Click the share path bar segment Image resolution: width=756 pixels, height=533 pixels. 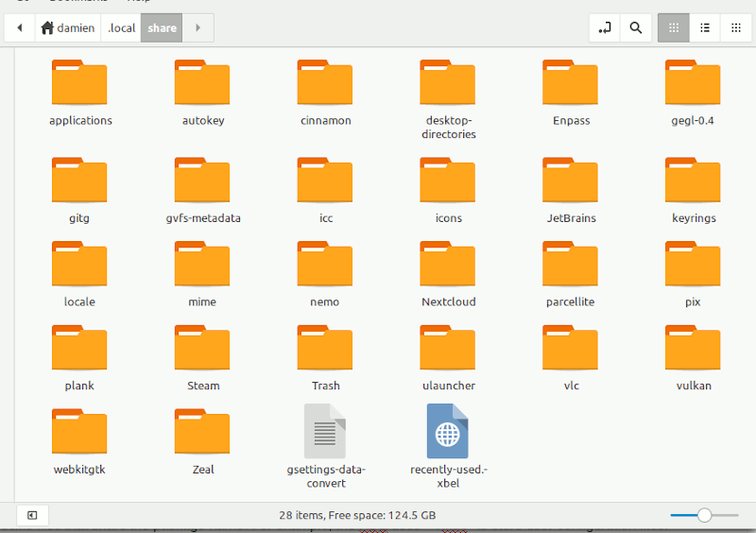pyautogui.click(x=162, y=28)
